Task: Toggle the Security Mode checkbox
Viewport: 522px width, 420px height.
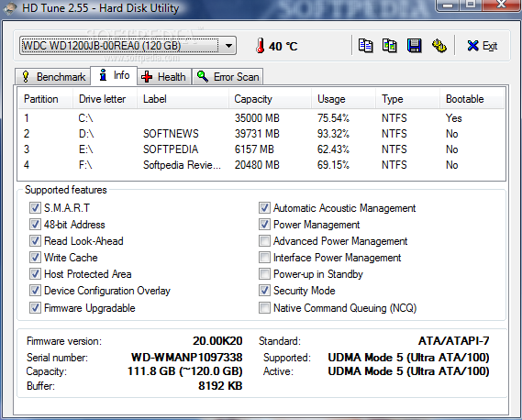Action: (264, 291)
